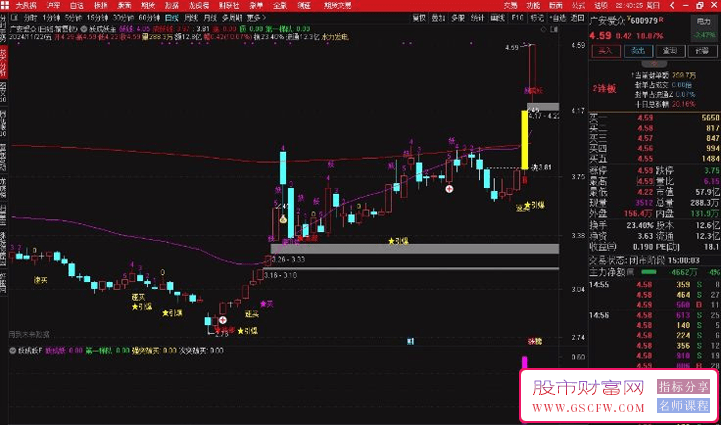Screen dimensions: 721x425
Task: Open the 沪深 menu
Action: tap(54, 6)
